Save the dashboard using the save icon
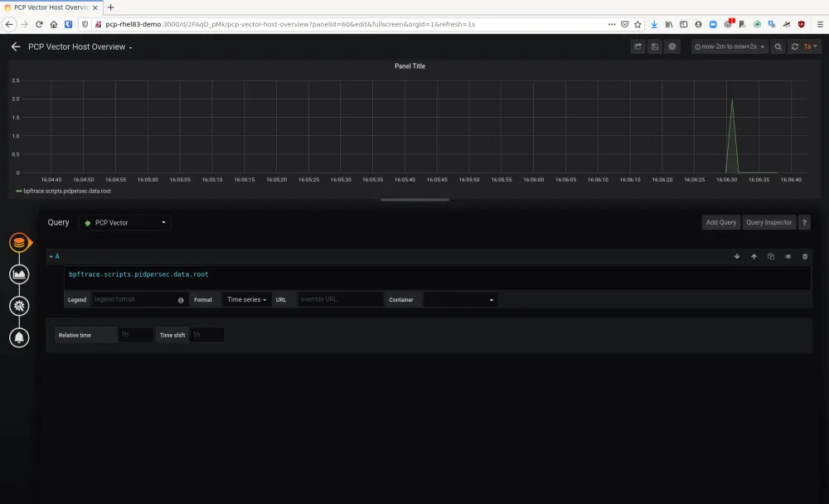This screenshot has width=829, height=504. (x=655, y=46)
